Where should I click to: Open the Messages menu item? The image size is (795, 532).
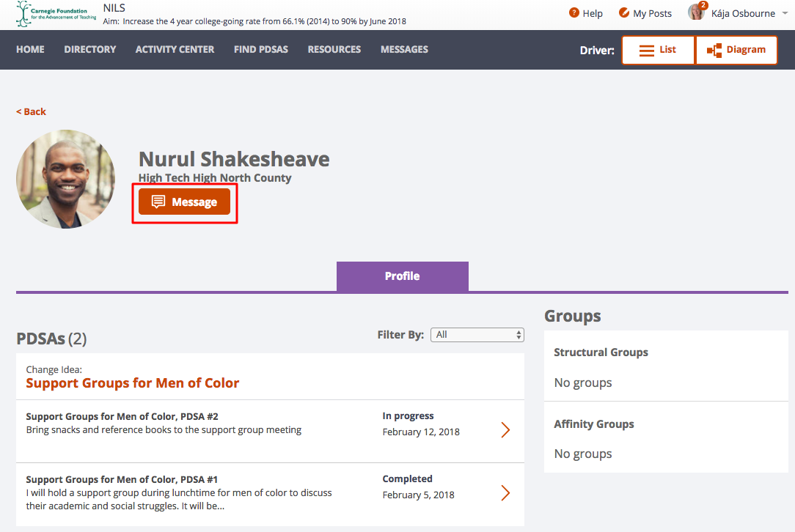click(x=404, y=50)
